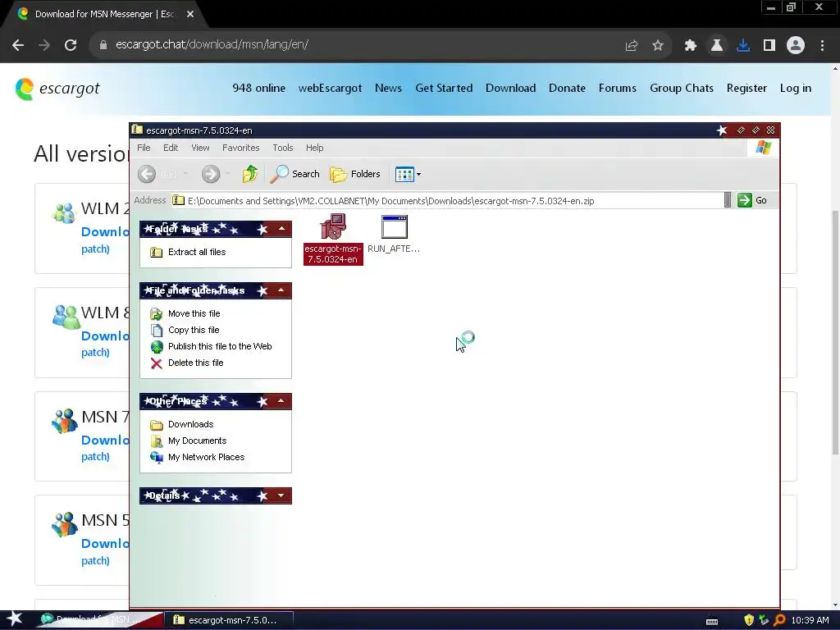Collapse the Folder Tasks panel
The image size is (840, 630).
tap(281, 229)
